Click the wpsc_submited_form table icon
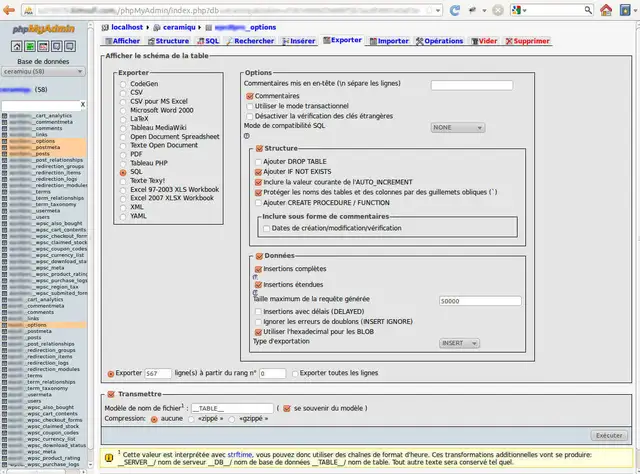 4,293
